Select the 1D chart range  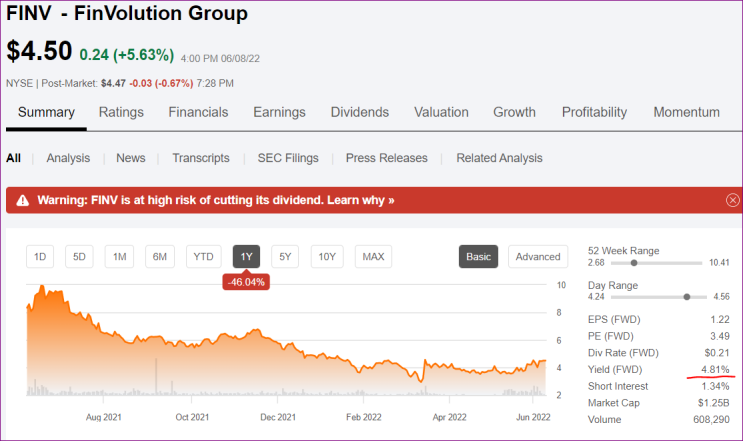40,257
